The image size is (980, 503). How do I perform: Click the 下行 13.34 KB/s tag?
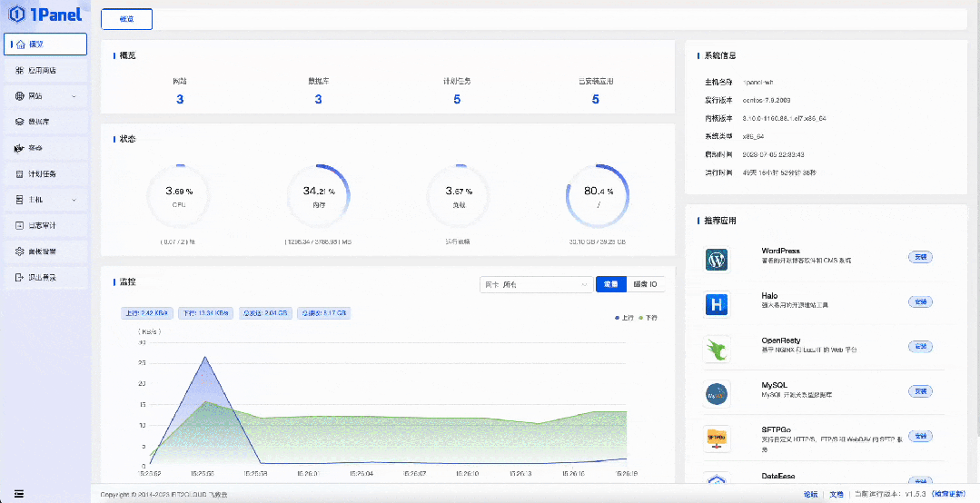click(205, 313)
